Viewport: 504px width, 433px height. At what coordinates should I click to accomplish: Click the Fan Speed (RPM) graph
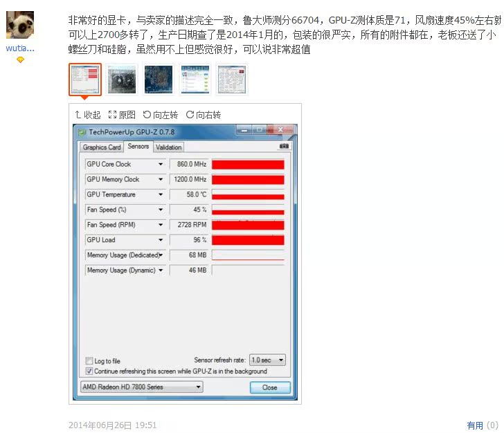(x=248, y=225)
